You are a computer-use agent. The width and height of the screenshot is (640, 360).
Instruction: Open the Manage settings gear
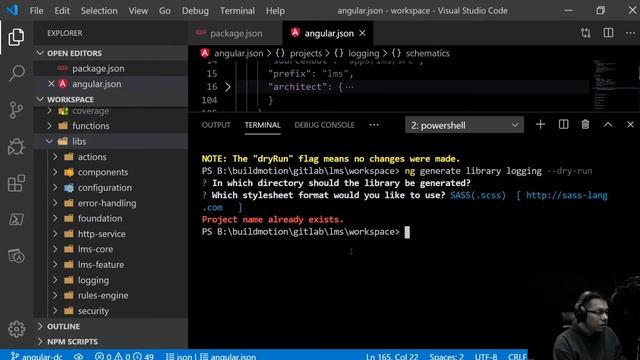point(16,329)
